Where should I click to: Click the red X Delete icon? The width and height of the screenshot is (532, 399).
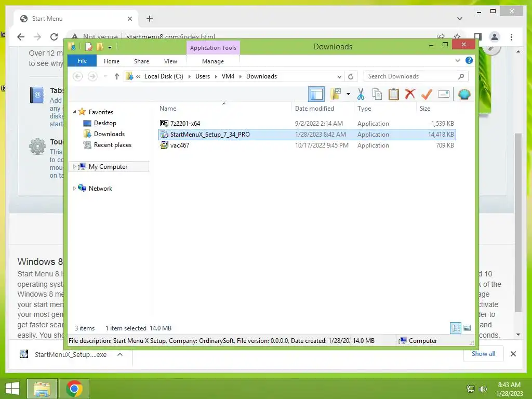[410, 94]
